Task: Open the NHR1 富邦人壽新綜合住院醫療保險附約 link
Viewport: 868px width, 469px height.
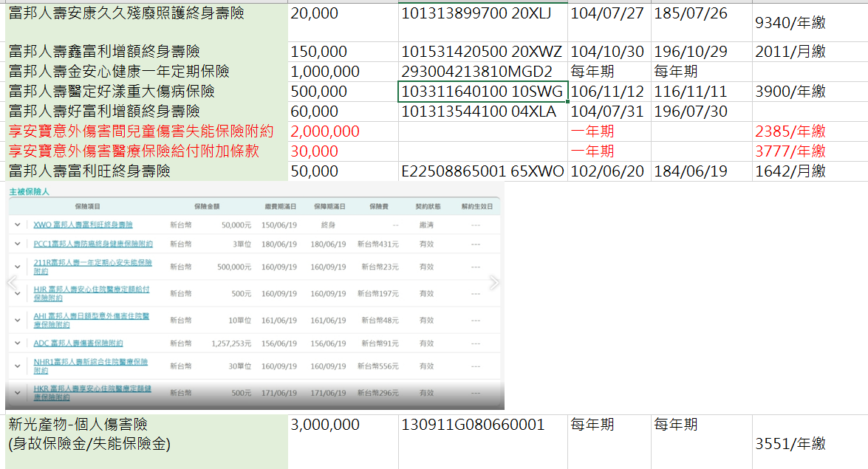Action: point(91,366)
